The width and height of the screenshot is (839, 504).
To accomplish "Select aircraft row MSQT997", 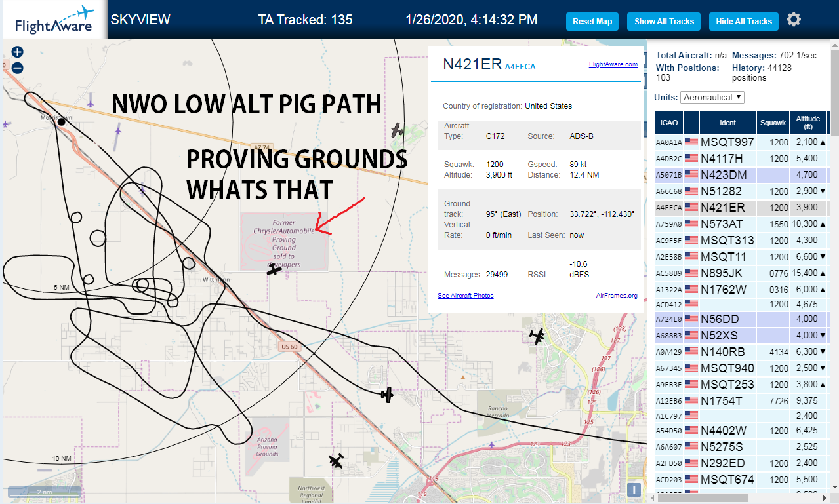I will point(741,142).
